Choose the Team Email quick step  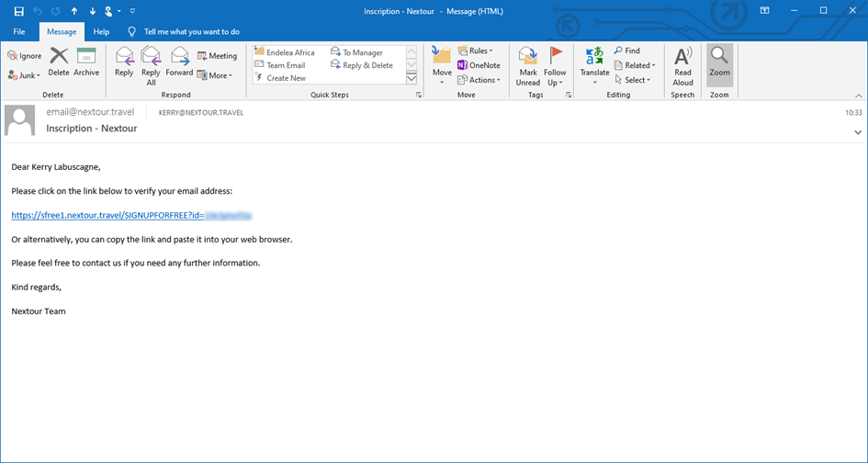[280, 65]
